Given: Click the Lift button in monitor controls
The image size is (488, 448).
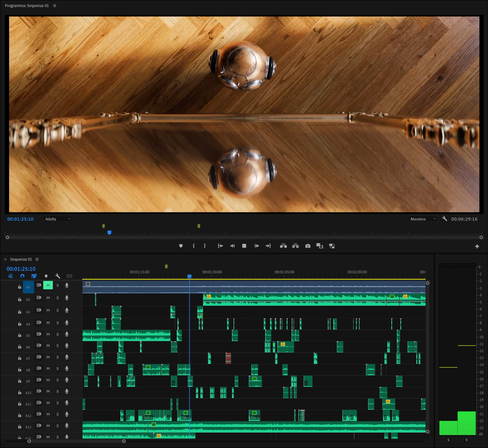Looking at the screenshot, I should click(x=283, y=246).
